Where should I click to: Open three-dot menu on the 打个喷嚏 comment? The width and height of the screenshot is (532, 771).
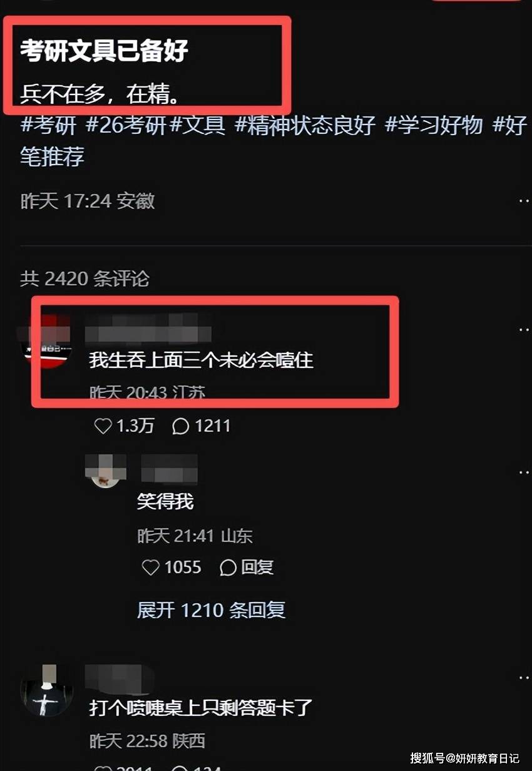coord(524,678)
